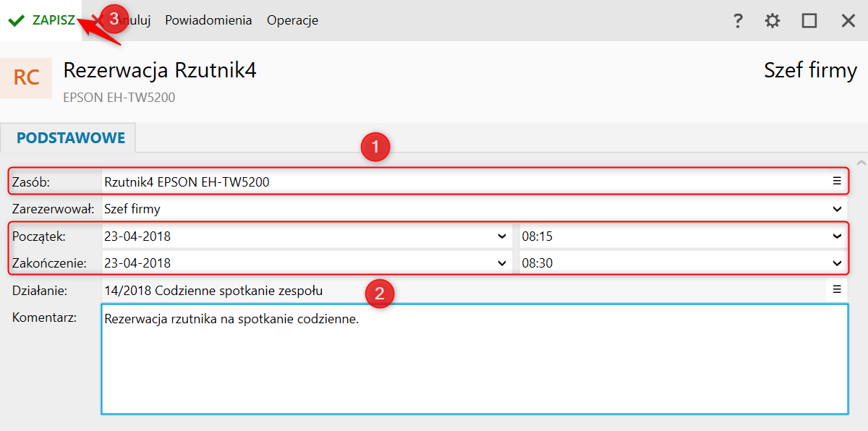Click the Zasób field with Rzutnik4 text
The width and height of the screenshot is (868, 431).
[x=463, y=182]
